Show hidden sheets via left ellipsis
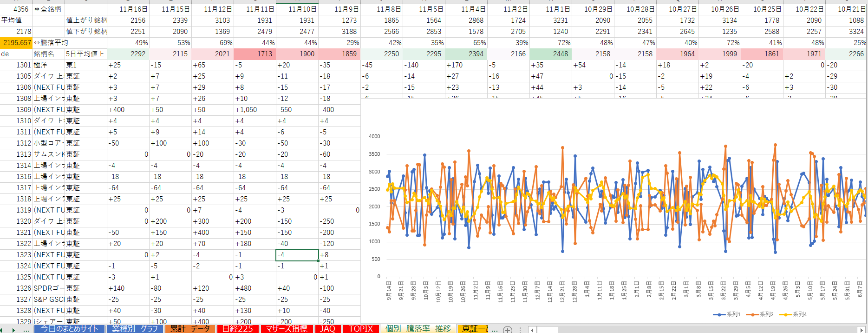 26,329
